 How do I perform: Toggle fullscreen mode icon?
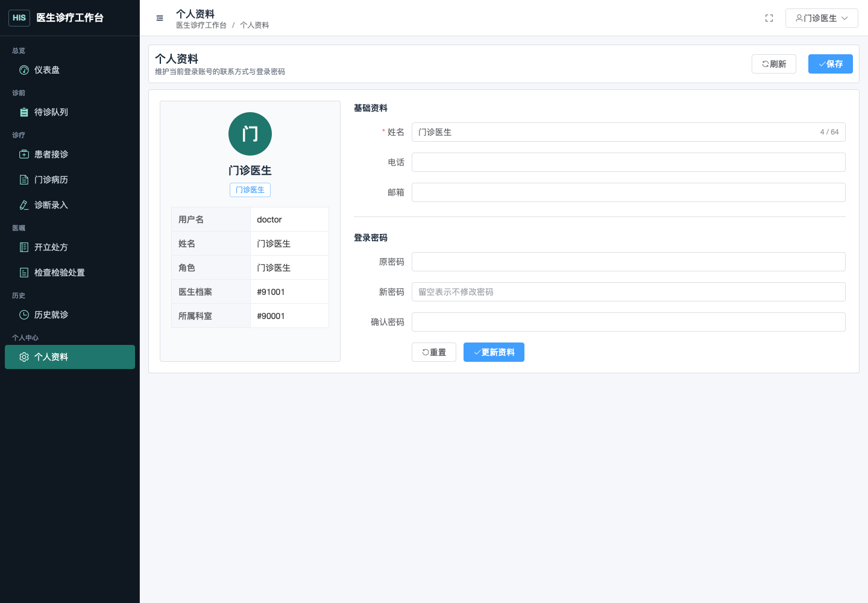point(769,18)
